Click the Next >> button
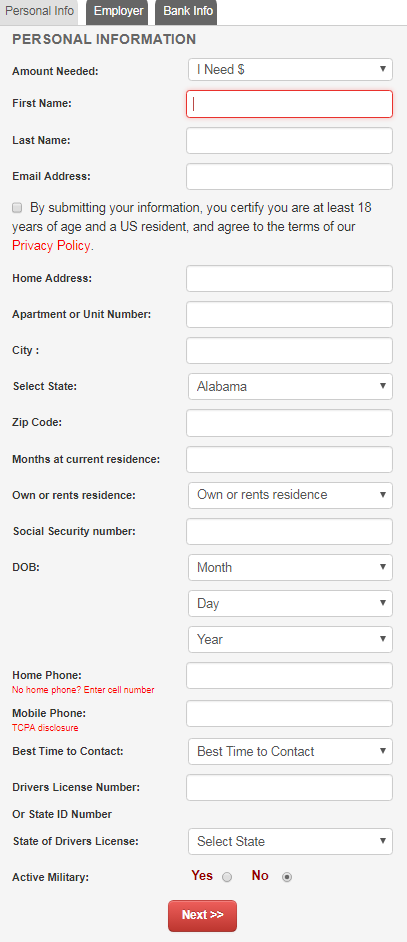 pos(203,915)
